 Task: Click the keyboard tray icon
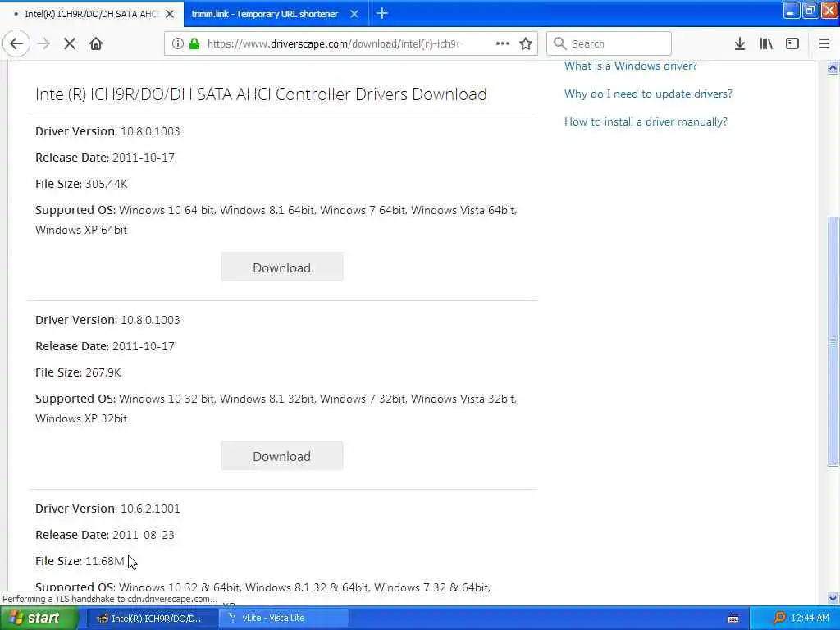[x=734, y=619]
